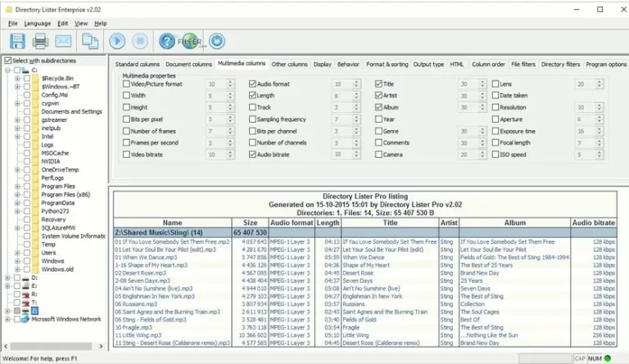The width and height of the screenshot is (629, 364).
Task: Click the blue power circle icon
Action: 217,41
